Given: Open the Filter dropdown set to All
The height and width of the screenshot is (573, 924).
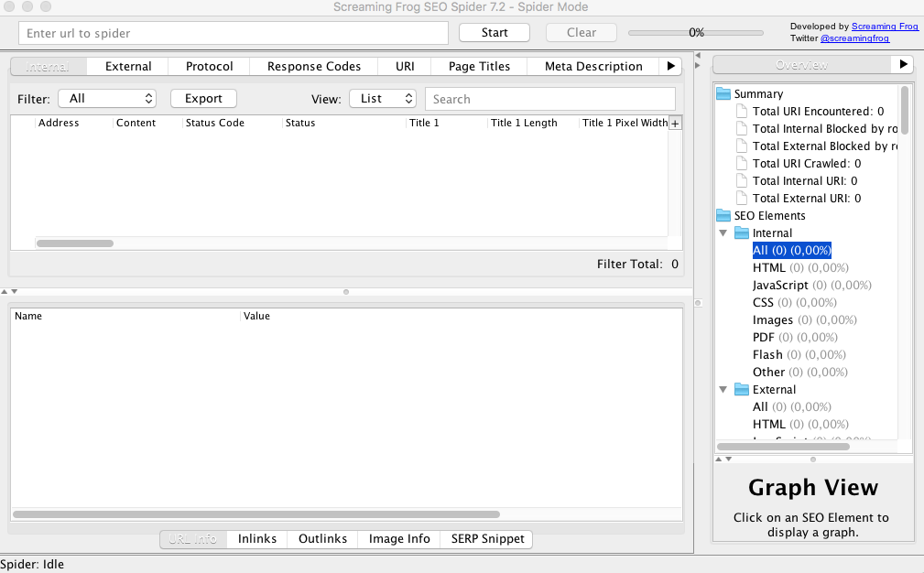Looking at the screenshot, I should tap(107, 98).
